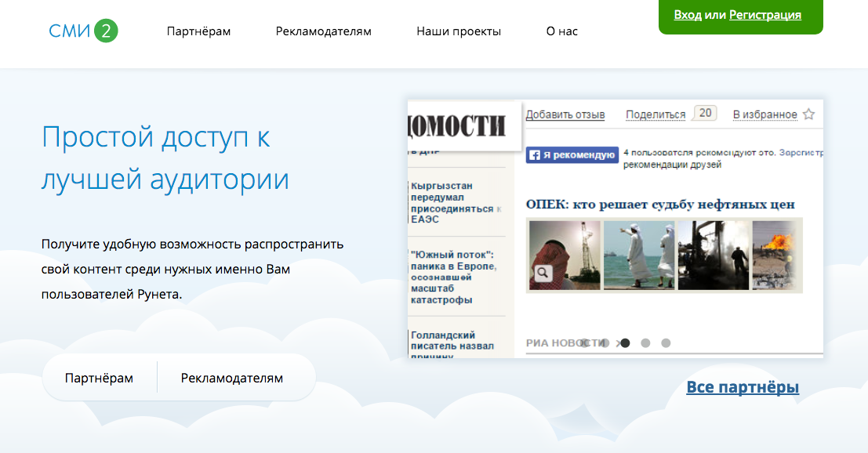Open the Все партнёры link
The image size is (868, 453).
(743, 387)
